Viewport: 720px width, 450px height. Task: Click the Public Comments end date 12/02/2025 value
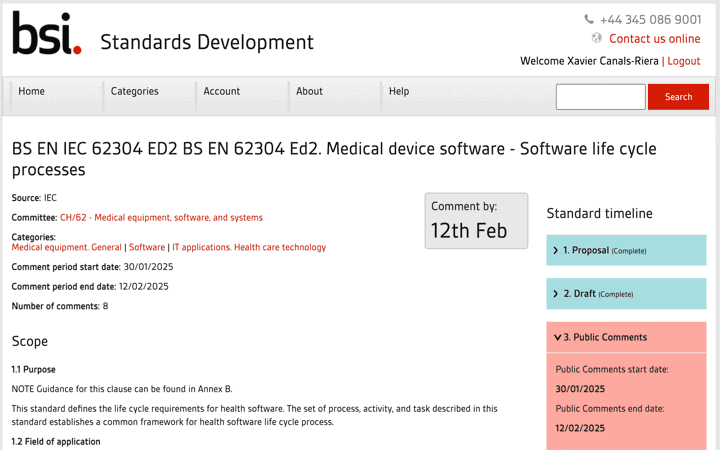pos(580,428)
